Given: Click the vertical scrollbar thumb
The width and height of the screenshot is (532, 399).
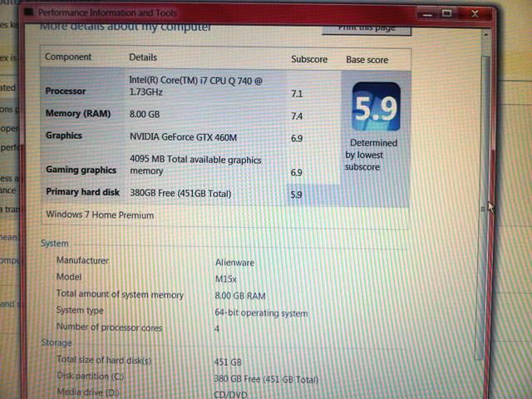Looking at the screenshot, I should pyautogui.click(x=483, y=207).
